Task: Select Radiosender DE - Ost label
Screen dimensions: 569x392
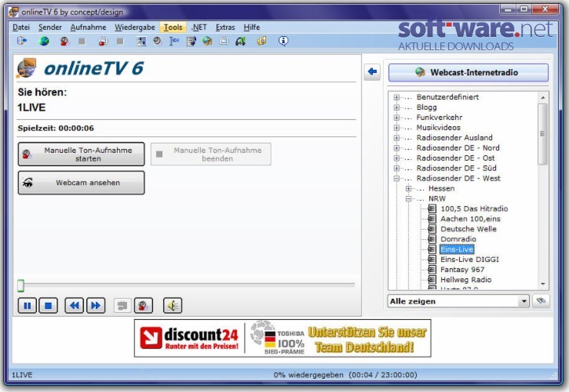Action: (x=455, y=158)
